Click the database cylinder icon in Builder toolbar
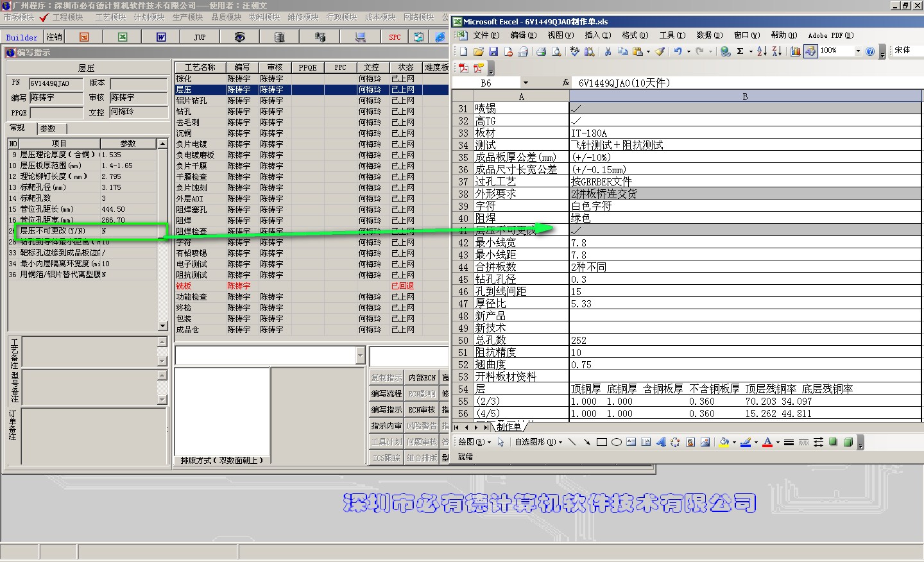 (x=279, y=37)
